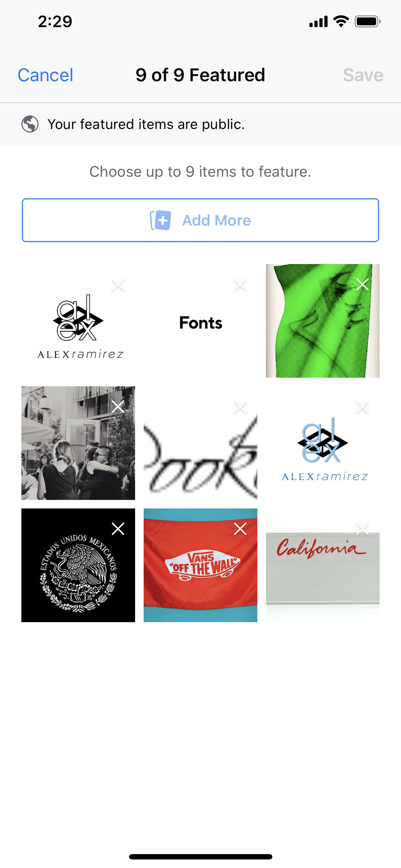Remove the Estados Unidos Mexicanos emblem
This screenshot has width=401, height=868.
118,529
